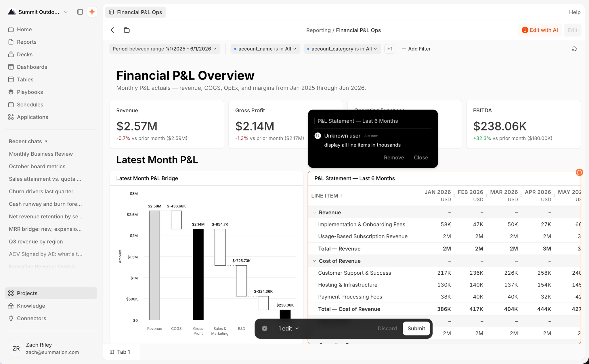Viewport: 589px width, 364px height.
Task: Expand the 1 edit dropdown
Action: point(288,328)
